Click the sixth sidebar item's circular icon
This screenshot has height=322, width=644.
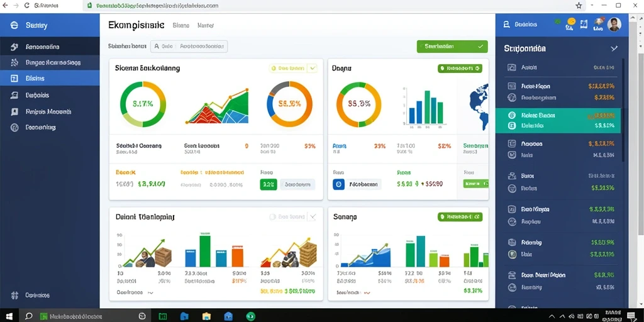pos(14,127)
